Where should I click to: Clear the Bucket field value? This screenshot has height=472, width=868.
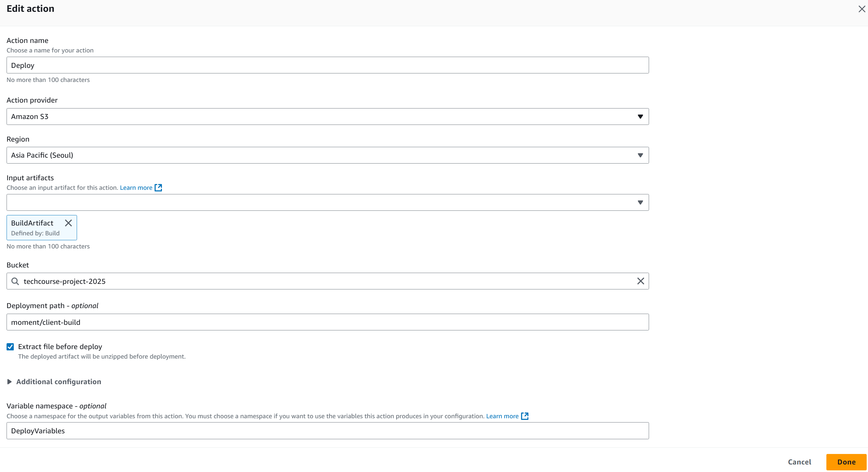[641, 281]
